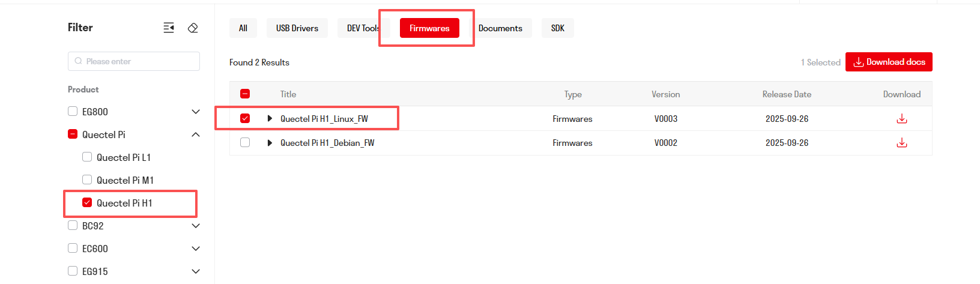This screenshot has width=980, height=284.
Task: Download the Quectel Pi H1_Debian_FW firmware
Action: [x=901, y=143]
